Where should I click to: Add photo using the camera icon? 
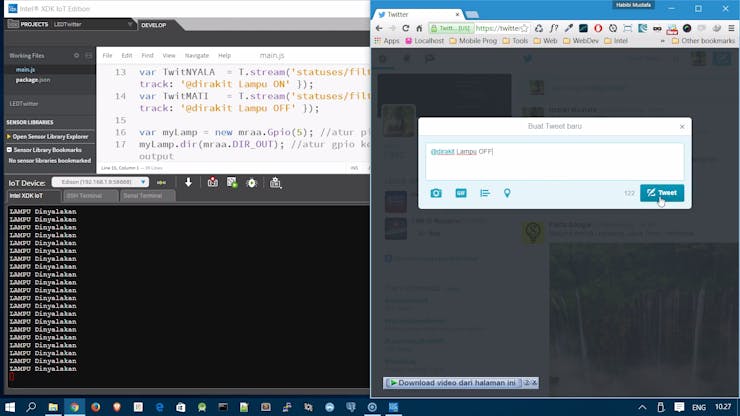pos(436,193)
